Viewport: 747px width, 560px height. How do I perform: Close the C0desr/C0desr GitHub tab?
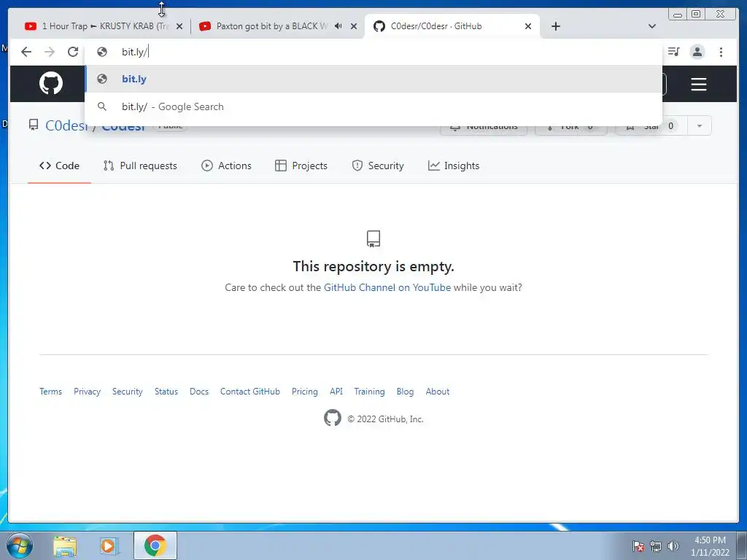click(528, 27)
